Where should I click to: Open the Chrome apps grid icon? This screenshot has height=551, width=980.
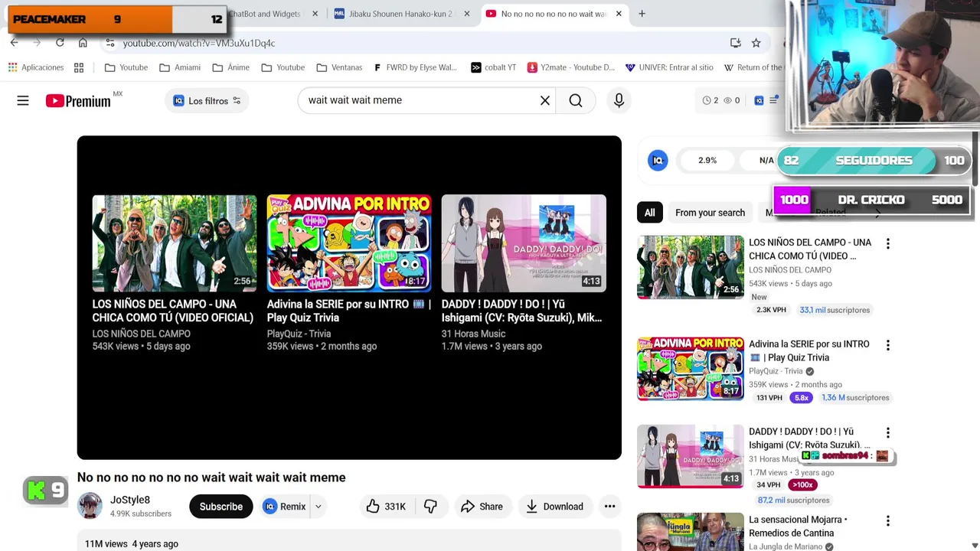(x=79, y=67)
